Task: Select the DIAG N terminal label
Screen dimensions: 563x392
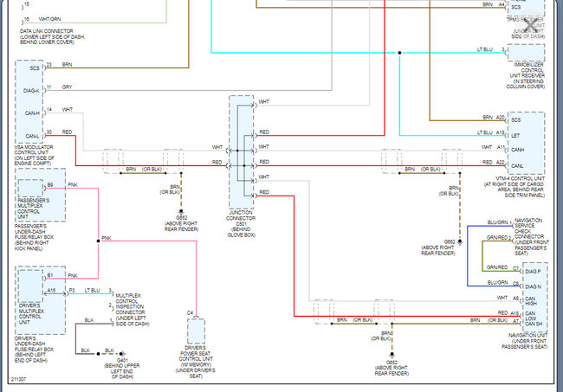Action: coord(533,286)
